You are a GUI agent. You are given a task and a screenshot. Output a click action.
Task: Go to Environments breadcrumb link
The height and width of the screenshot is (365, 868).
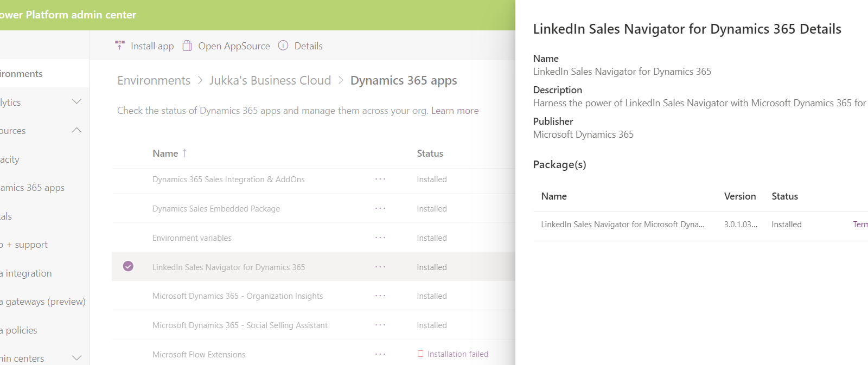pyautogui.click(x=154, y=80)
